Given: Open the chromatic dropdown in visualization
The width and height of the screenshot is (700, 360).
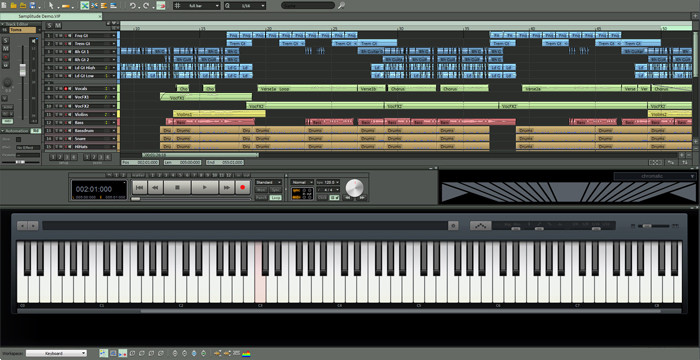Looking at the screenshot, I should coord(654,176).
